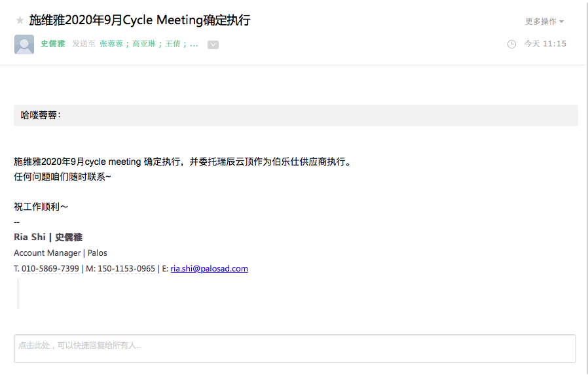Click mobile number 150-1153-0965
Viewport: 588px width, 386px height.
pyautogui.click(x=126, y=268)
